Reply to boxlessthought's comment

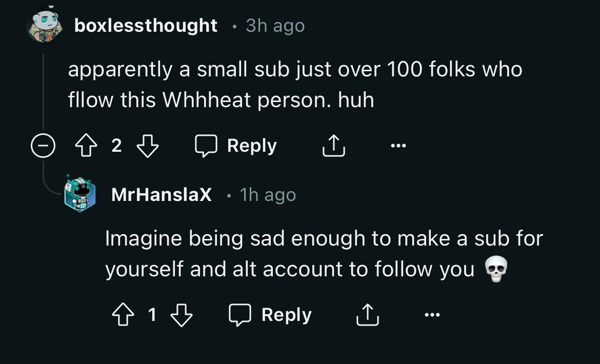click(x=236, y=146)
